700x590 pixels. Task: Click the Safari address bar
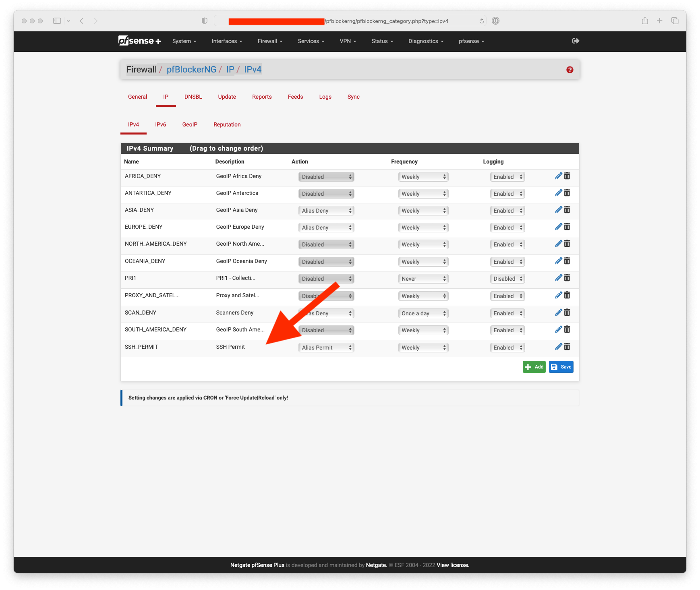click(x=350, y=21)
